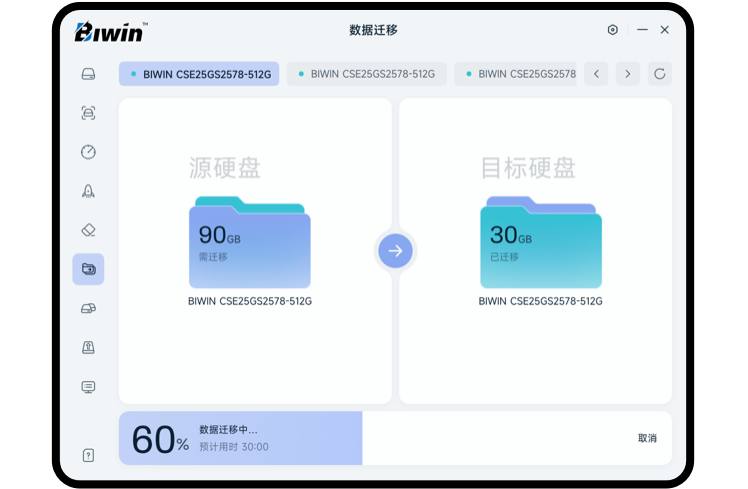The height and width of the screenshot is (489, 748).
Task: Open the speed test gauge icon
Action: click(88, 152)
